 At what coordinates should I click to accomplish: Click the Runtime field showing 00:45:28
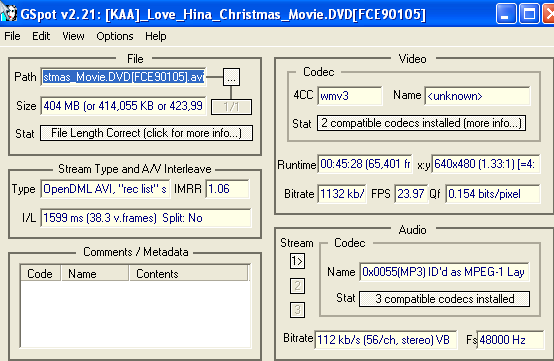click(x=365, y=164)
